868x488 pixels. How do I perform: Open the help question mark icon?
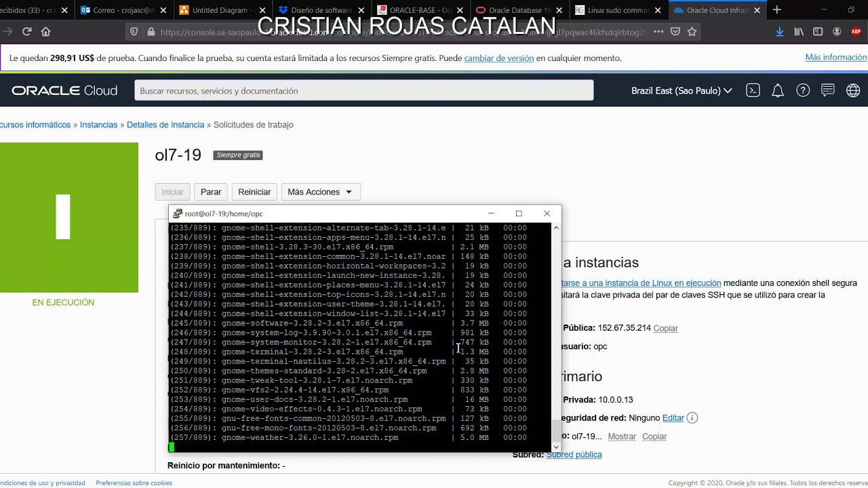[x=803, y=90]
